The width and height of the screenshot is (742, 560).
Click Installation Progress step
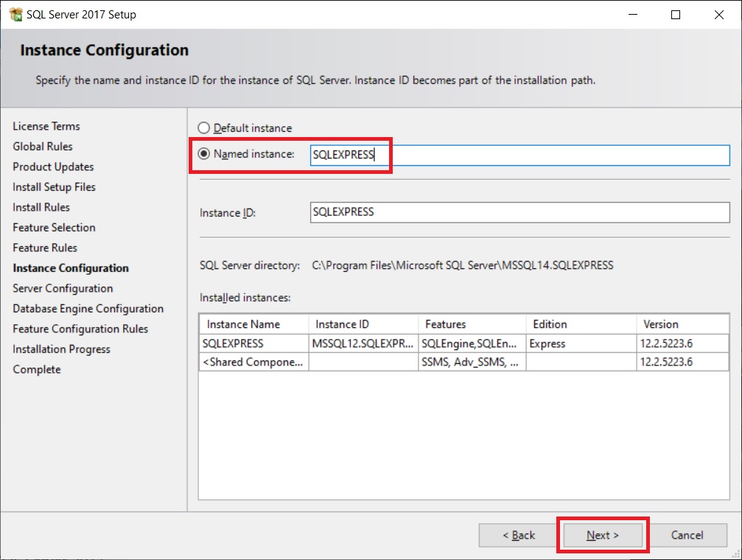pyautogui.click(x=61, y=349)
